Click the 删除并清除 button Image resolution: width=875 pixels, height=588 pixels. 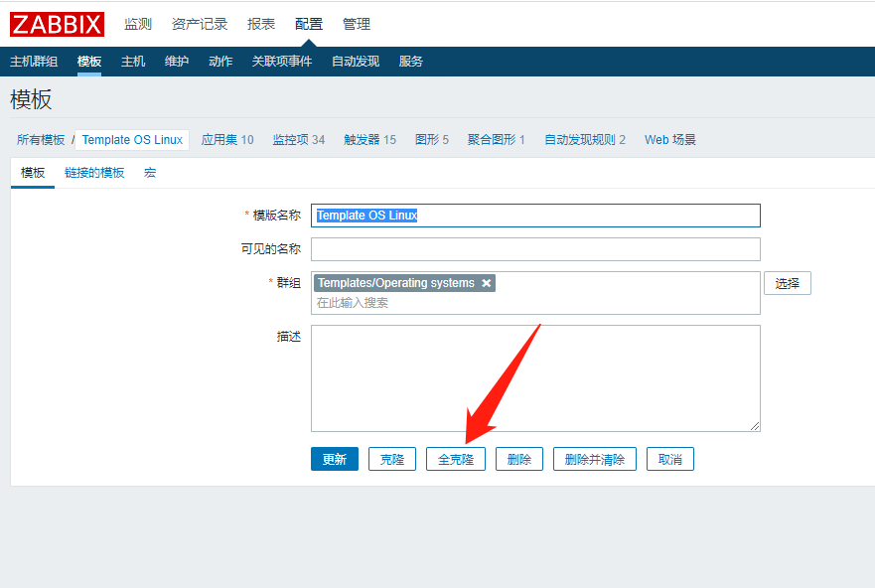point(594,459)
